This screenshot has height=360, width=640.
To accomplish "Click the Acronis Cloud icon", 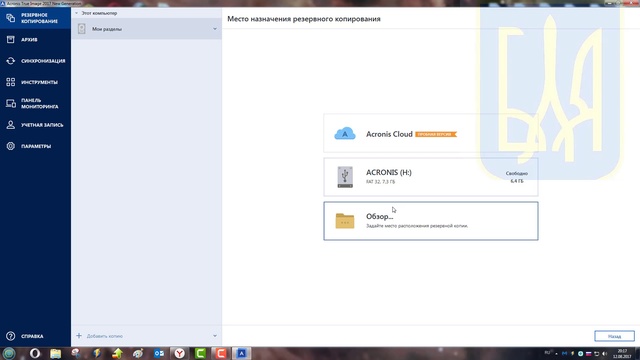I will point(345,133).
